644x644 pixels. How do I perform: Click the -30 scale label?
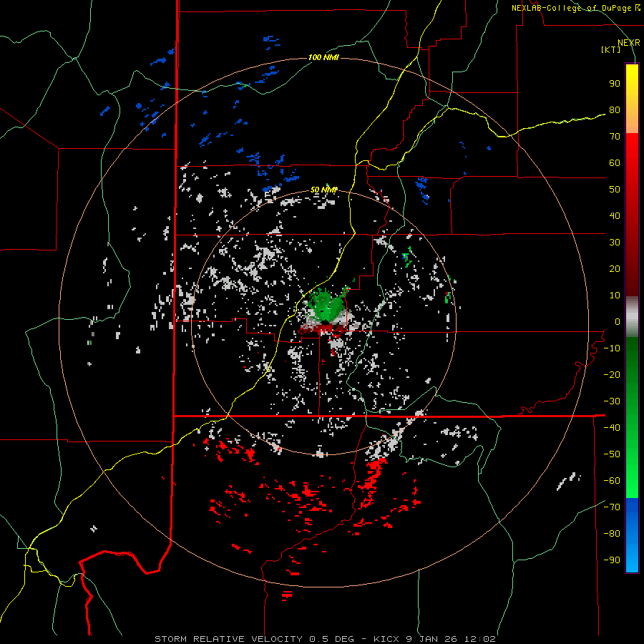[x=612, y=401]
